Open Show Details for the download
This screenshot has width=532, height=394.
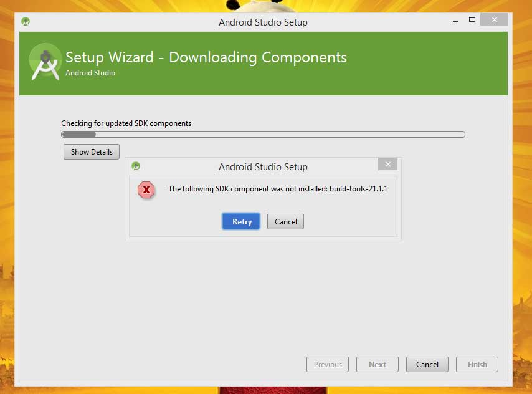pos(92,152)
